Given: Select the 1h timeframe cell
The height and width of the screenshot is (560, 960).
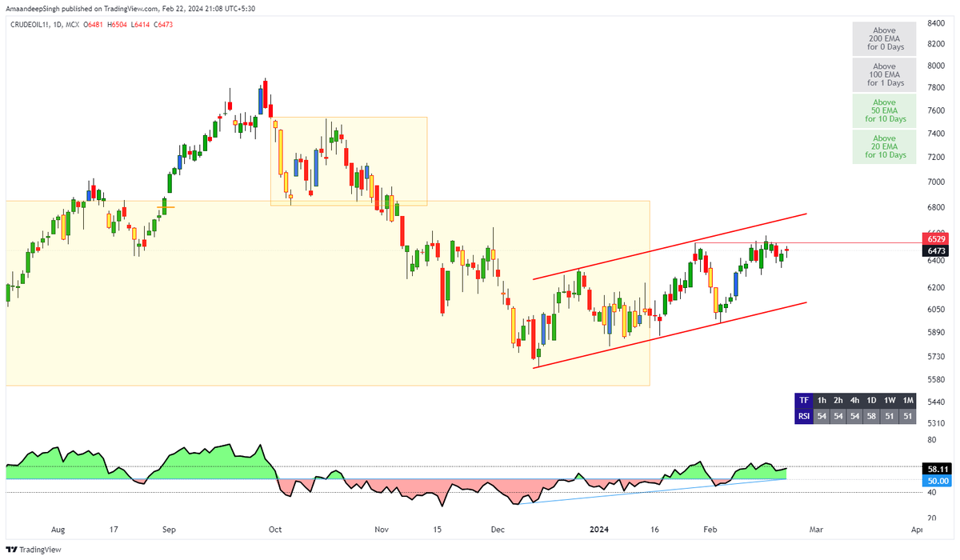Looking at the screenshot, I should (x=822, y=400).
